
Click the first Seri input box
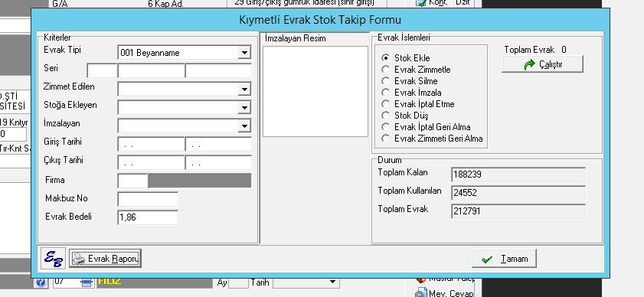tap(103, 71)
